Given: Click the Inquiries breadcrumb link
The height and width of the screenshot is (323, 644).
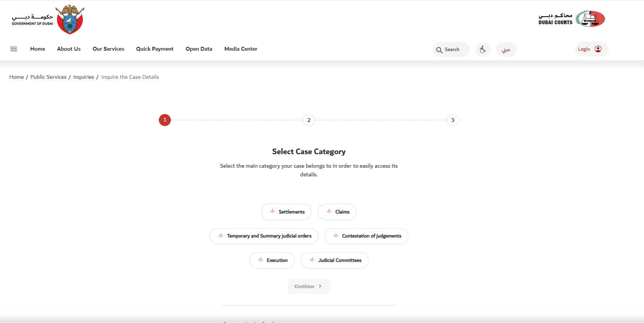Looking at the screenshot, I should point(84,77).
